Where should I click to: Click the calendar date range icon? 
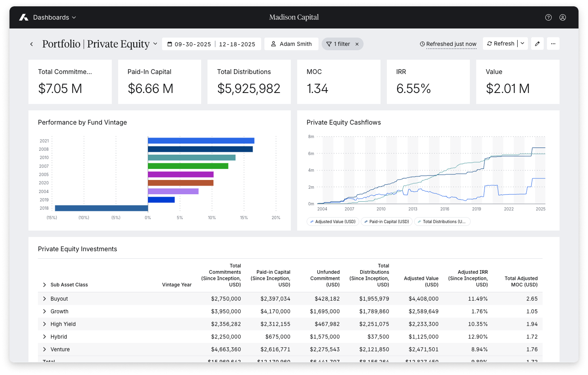(x=170, y=44)
